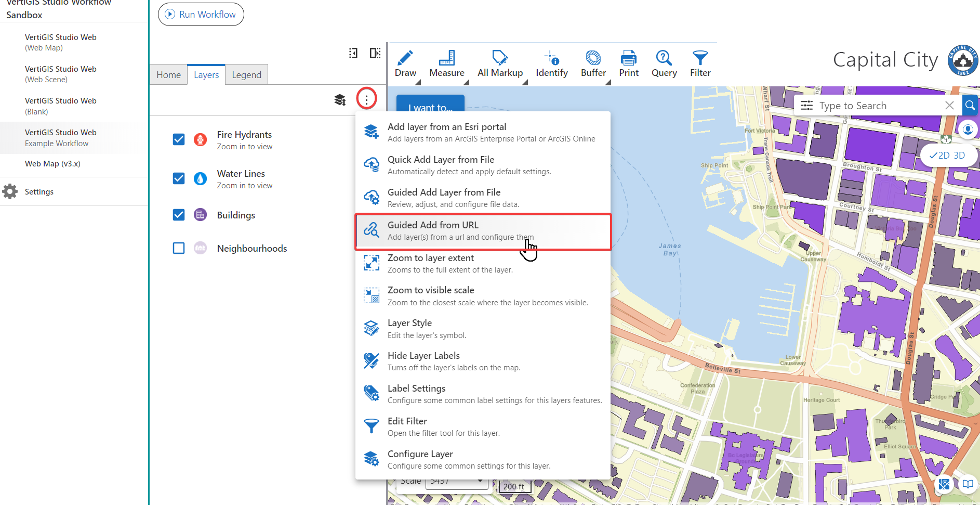Click the Neighbourhoods layer name

tap(252, 249)
